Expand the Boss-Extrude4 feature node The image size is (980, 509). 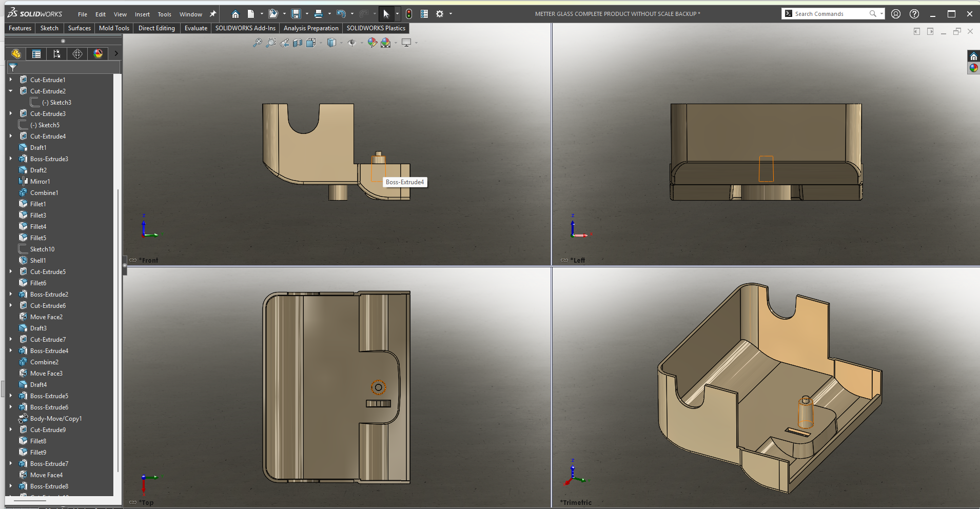pos(11,350)
